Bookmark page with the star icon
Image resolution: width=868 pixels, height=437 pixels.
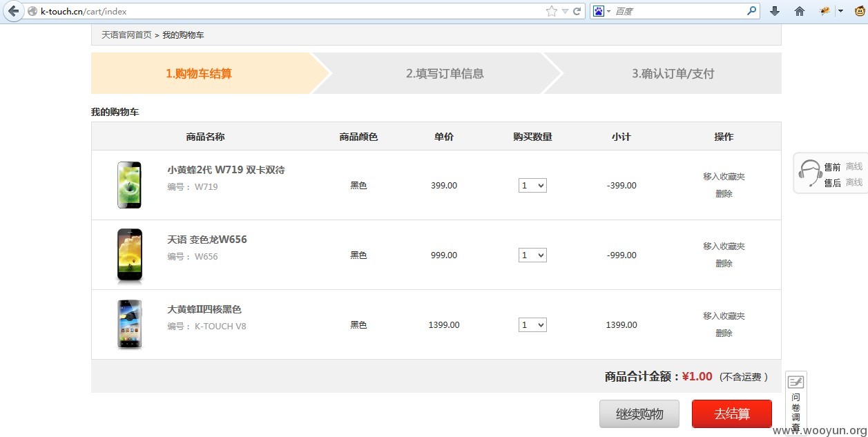click(551, 11)
